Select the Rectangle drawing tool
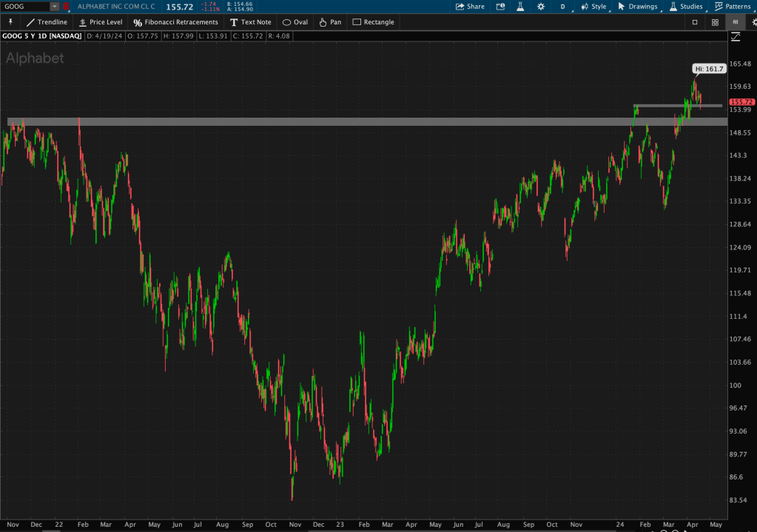This screenshot has width=757, height=532. pyautogui.click(x=373, y=22)
